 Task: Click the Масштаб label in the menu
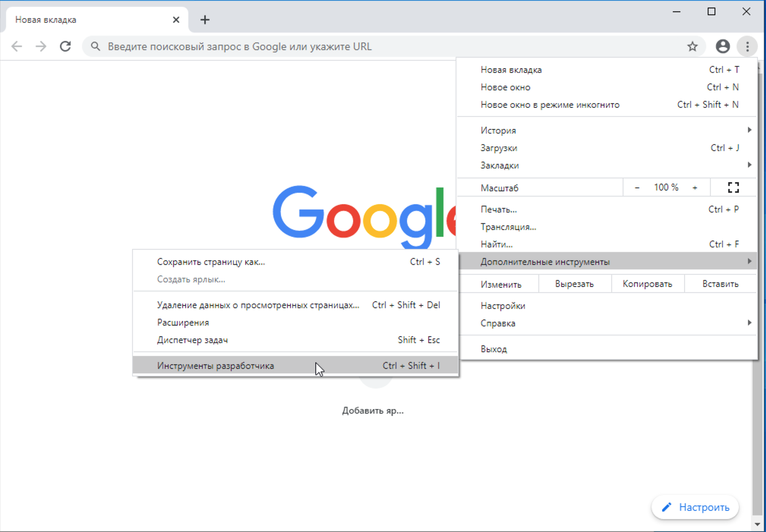click(499, 188)
